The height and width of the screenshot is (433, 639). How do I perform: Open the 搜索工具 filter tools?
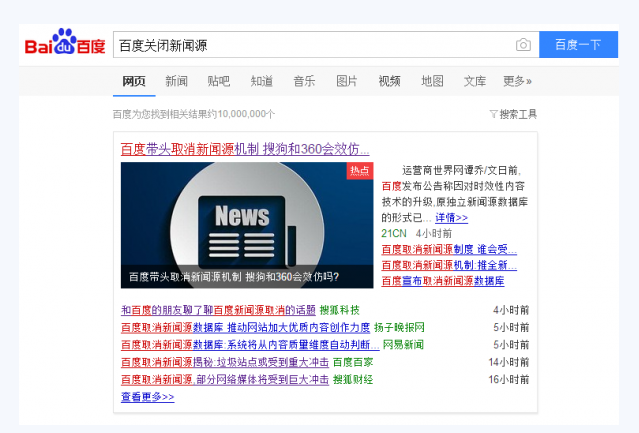click(513, 114)
